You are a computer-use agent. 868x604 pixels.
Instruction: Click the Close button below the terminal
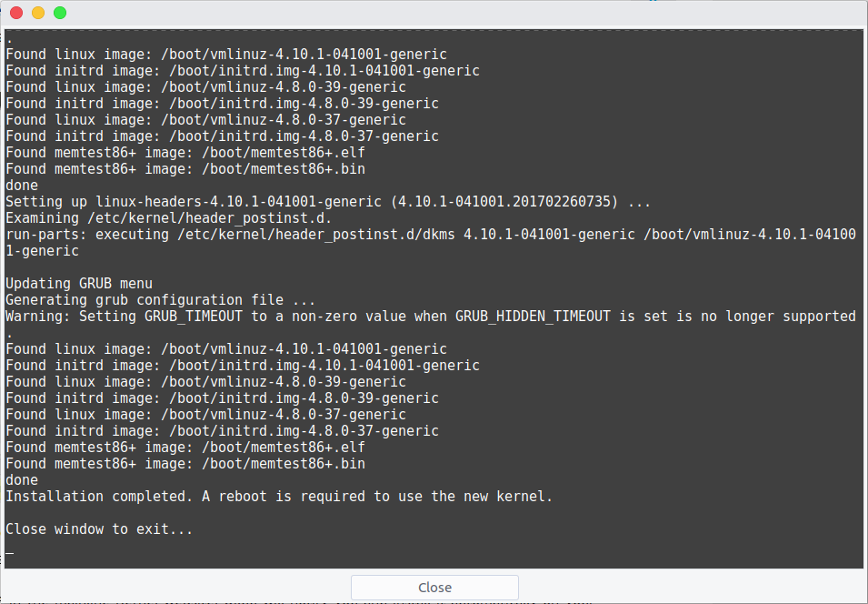(x=434, y=588)
